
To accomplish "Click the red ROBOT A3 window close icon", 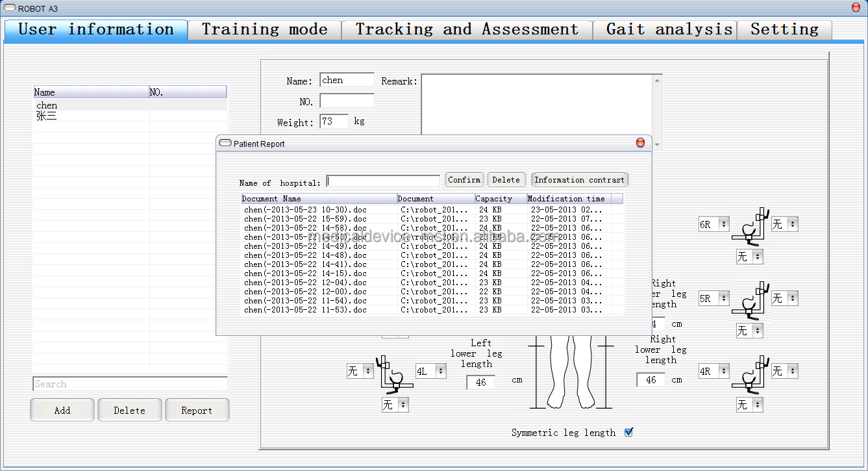I will 856,8.
